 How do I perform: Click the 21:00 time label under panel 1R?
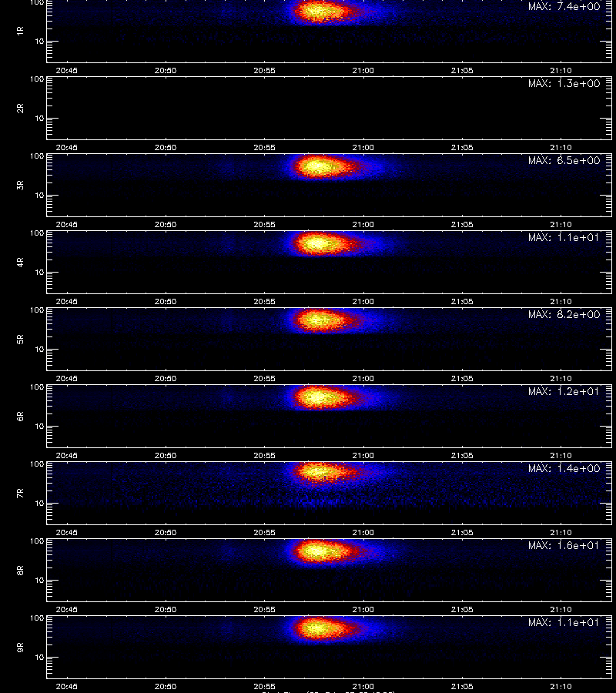coord(363,71)
